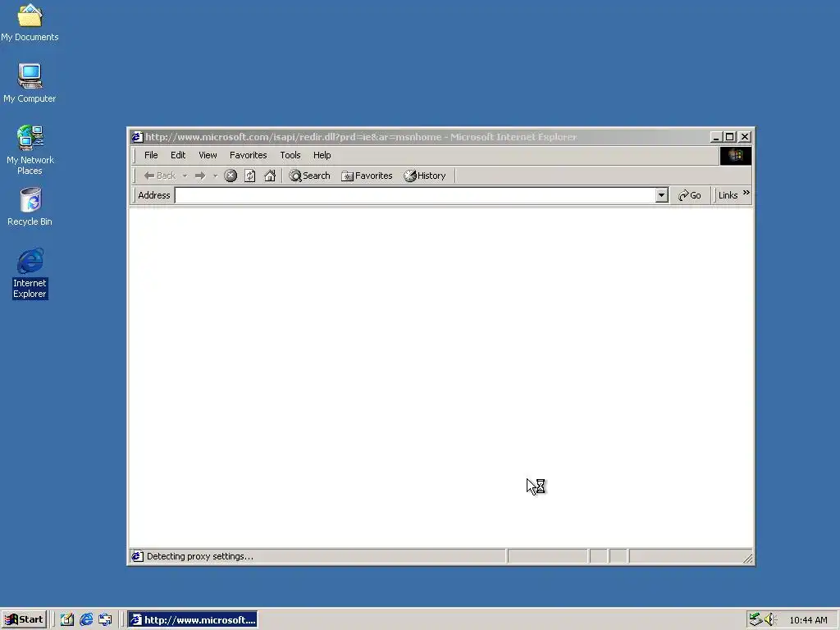The image size is (840, 630).
Task: Open the Edit menu
Action: click(x=178, y=155)
